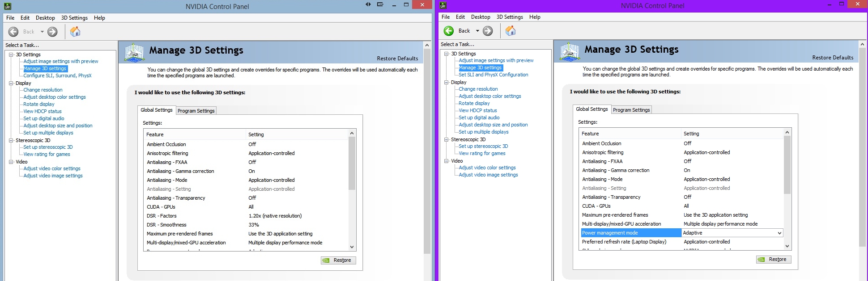Collapse 3D Settings tree node in left window

click(11, 55)
